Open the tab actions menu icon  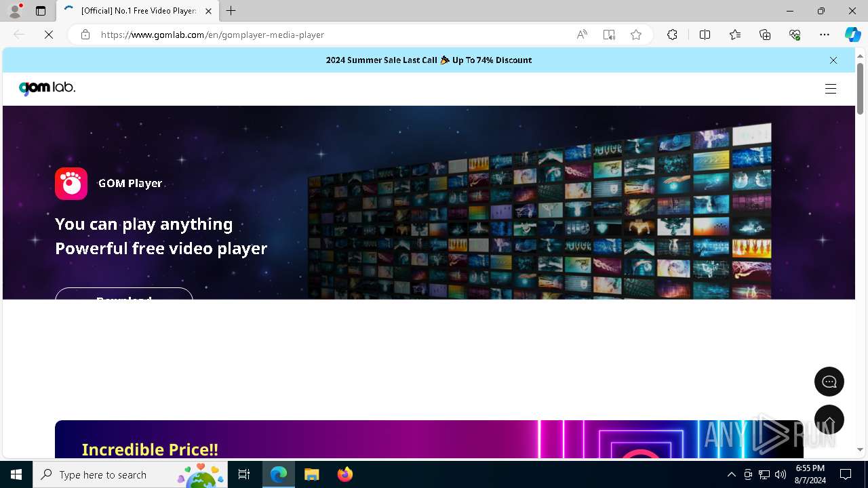[x=41, y=11]
